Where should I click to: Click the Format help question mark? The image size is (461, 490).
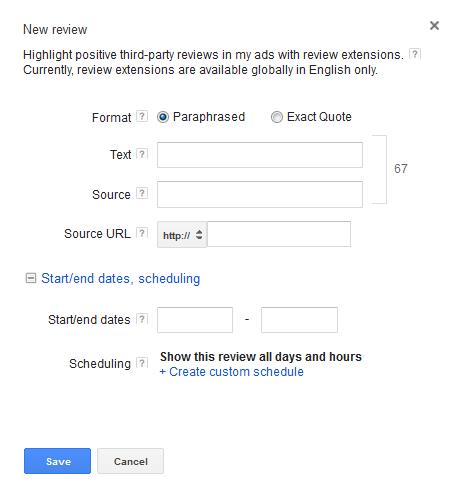(x=142, y=116)
